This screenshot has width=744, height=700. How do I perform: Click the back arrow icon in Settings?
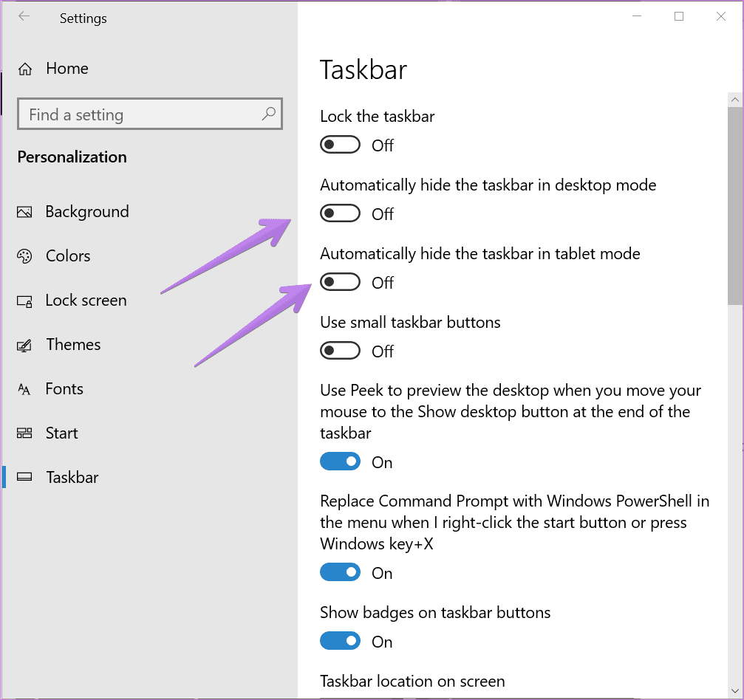(x=24, y=17)
